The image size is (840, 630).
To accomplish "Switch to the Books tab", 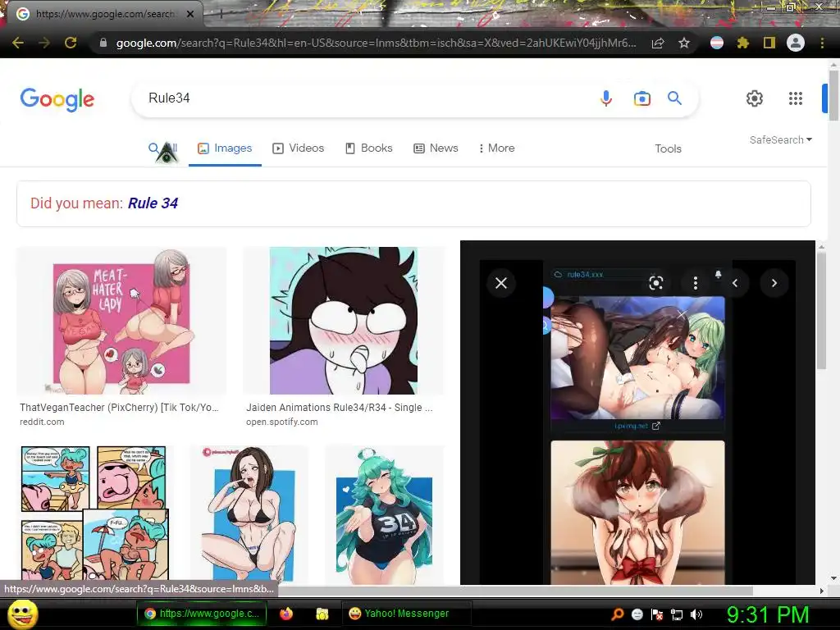I will click(368, 148).
